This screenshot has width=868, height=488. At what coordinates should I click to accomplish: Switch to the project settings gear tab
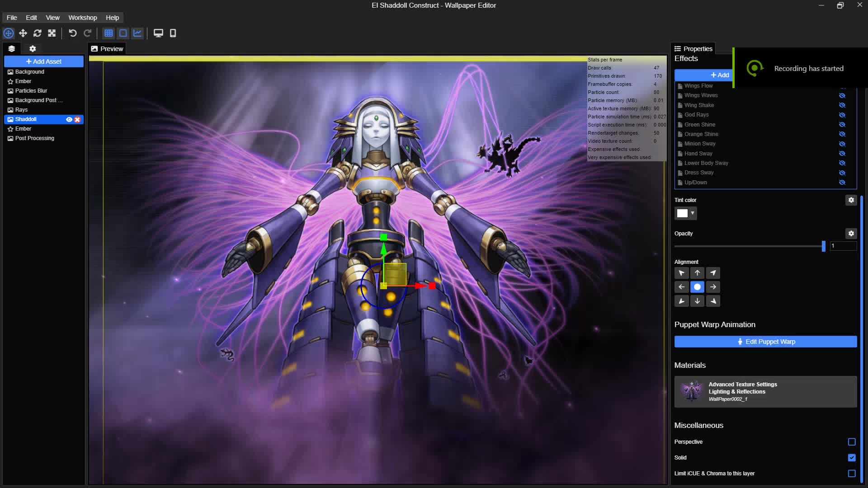coord(33,49)
